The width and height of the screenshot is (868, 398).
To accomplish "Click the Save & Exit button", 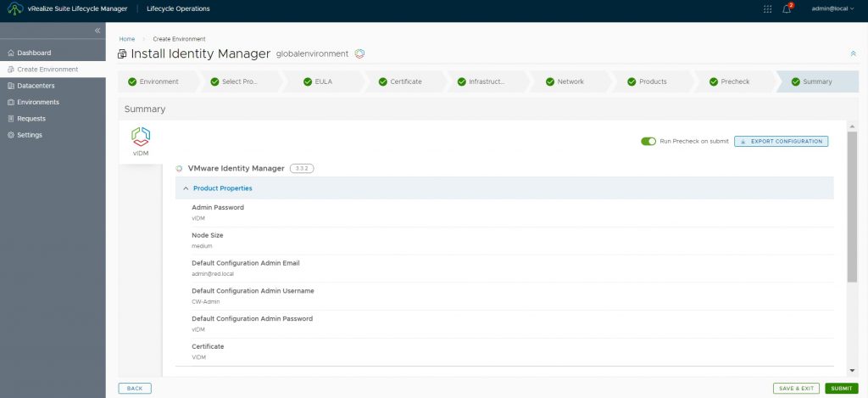I will (x=796, y=389).
